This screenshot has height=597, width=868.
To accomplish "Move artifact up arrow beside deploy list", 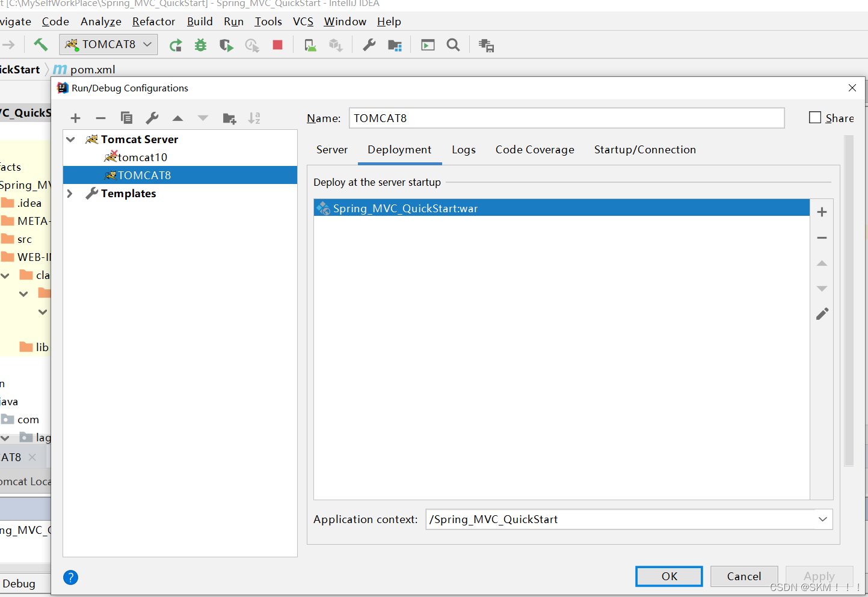I will (x=822, y=263).
